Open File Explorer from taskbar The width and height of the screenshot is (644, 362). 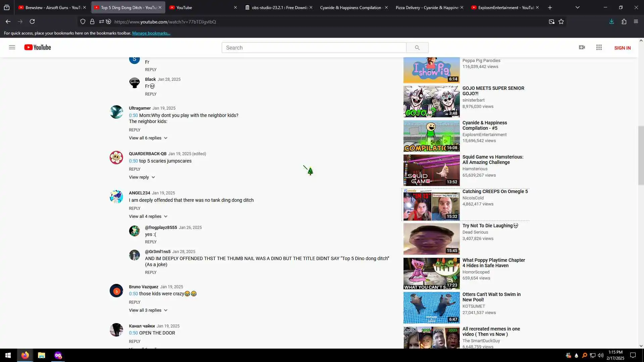[x=41, y=355]
